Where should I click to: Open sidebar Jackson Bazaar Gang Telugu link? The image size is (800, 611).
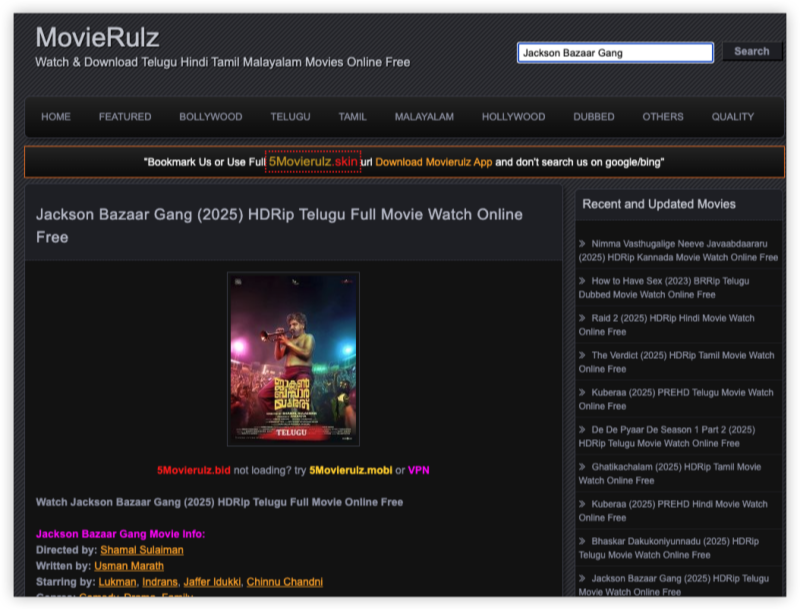pos(673,585)
